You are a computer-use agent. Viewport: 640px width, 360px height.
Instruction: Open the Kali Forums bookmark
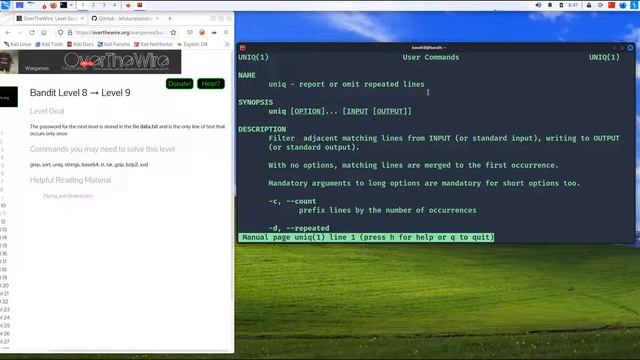[x=114, y=44]
